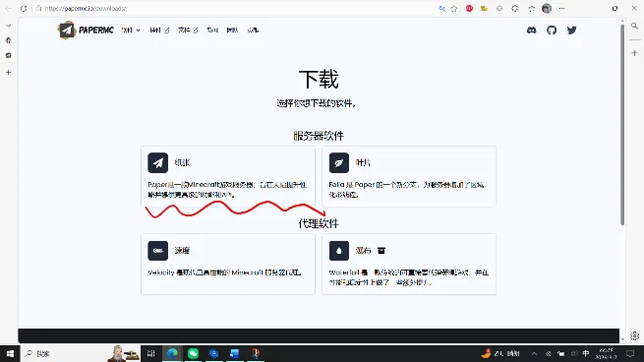644x362 pixels.
Task: Click the Paper airplane icon in server card
Action: point(158,162)
